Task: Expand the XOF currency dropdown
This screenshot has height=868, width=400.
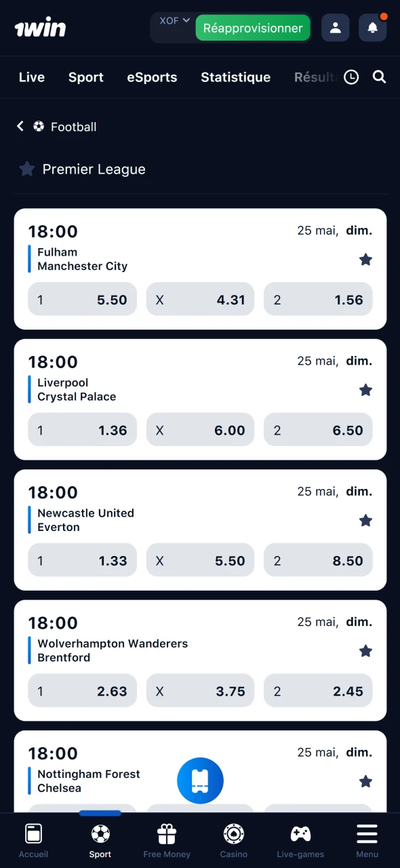Action: coord(174,21)
